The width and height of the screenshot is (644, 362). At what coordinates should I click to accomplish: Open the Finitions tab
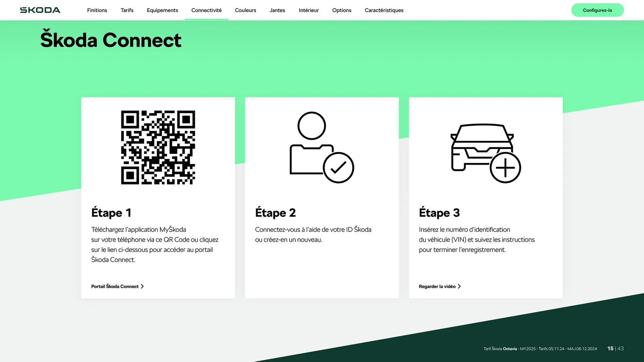[x=97, y=10]
